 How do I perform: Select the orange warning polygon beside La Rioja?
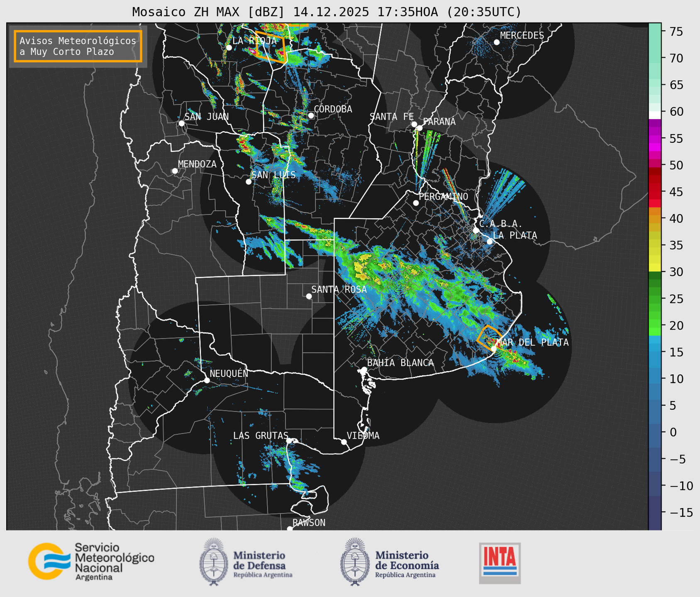271,46
